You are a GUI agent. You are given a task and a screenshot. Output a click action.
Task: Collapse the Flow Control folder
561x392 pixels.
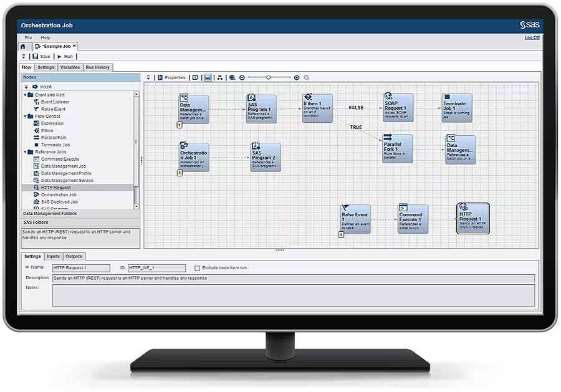pos(25,117)
